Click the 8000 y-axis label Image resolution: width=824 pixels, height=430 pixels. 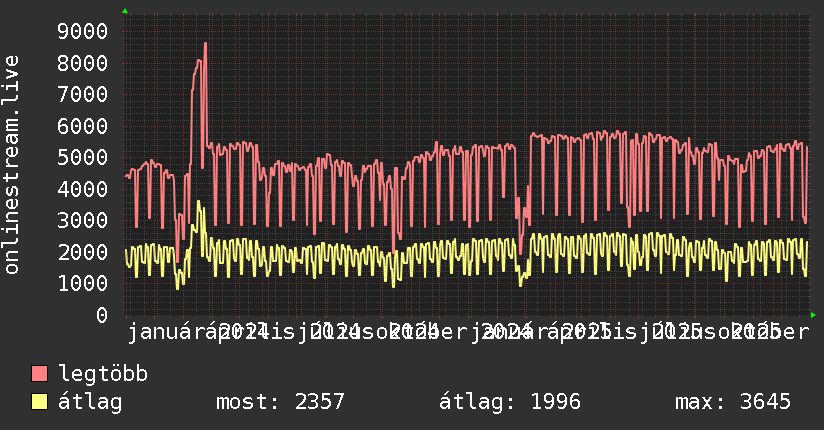tap(83, 63)
